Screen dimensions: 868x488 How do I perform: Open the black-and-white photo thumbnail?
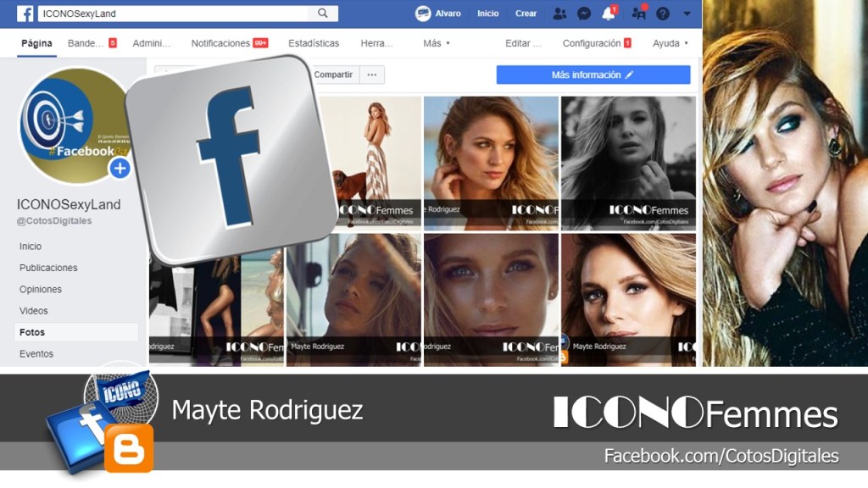coord(628,163)
